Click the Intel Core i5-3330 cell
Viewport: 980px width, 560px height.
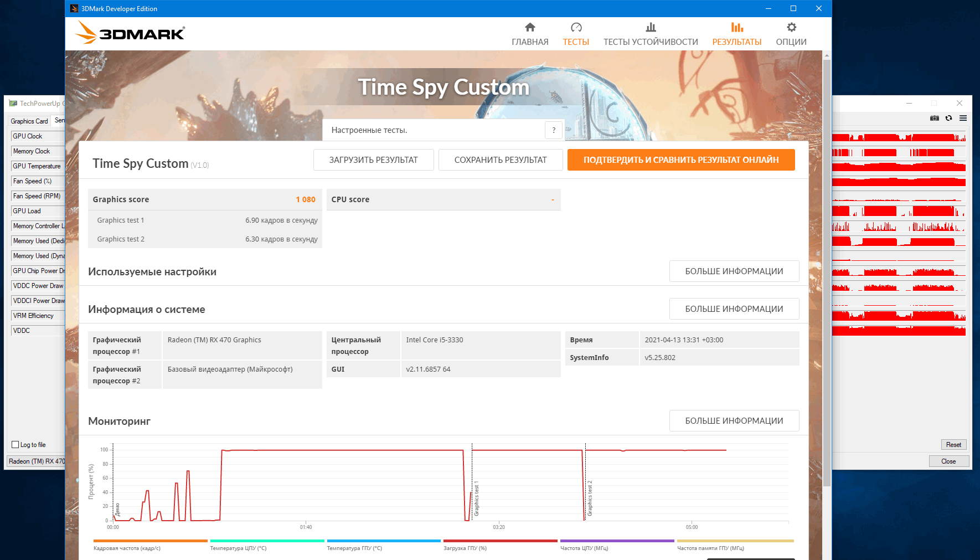(481, 345)
